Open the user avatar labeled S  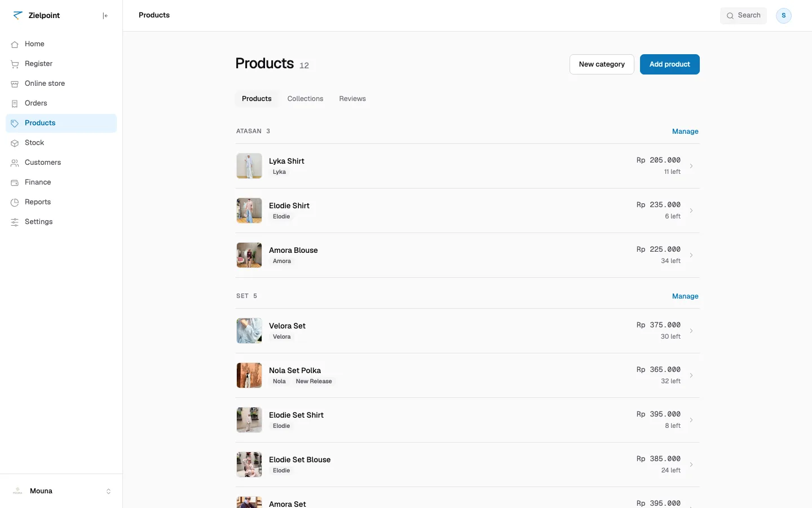click(784, 15)
